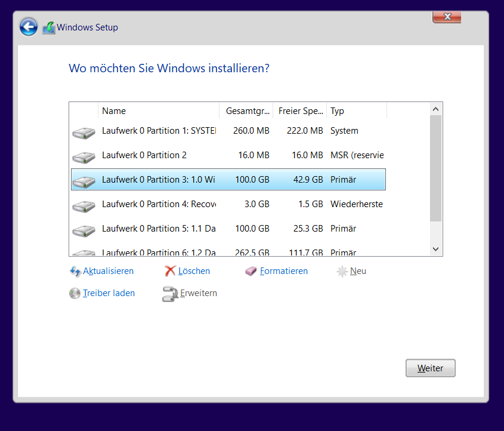This screenshot has width=504, height=431.
Task: Click the Erweitern link
Action: (x=199, y=293)
